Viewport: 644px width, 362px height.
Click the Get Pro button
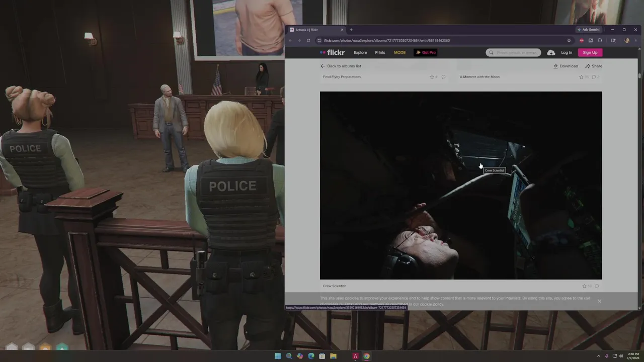[x=426, y=52]
